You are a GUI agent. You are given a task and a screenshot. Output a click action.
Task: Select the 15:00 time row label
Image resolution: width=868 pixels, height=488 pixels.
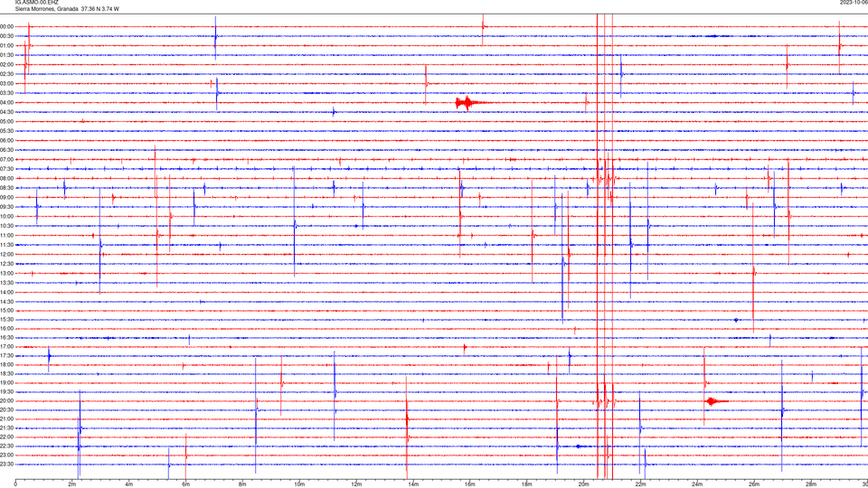tap(6, 310)
